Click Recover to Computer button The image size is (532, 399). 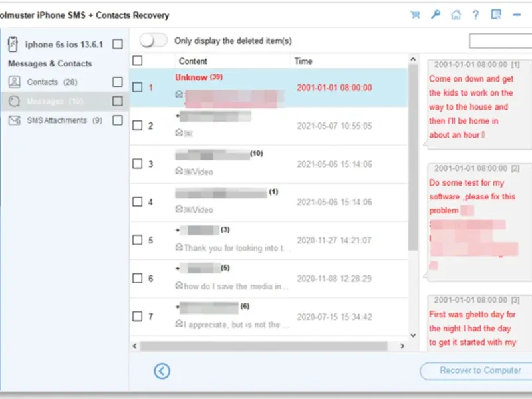pyautogui.click(x=476, y=371)
